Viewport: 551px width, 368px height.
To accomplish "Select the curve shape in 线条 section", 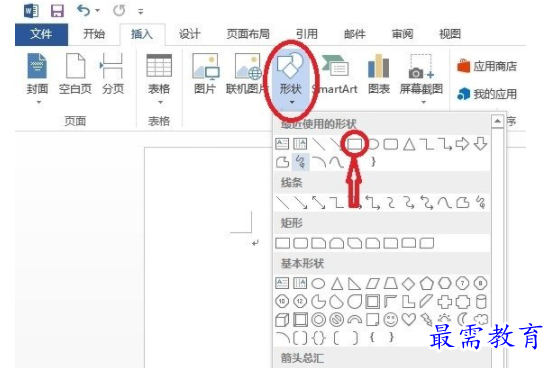I will [445, 203].
